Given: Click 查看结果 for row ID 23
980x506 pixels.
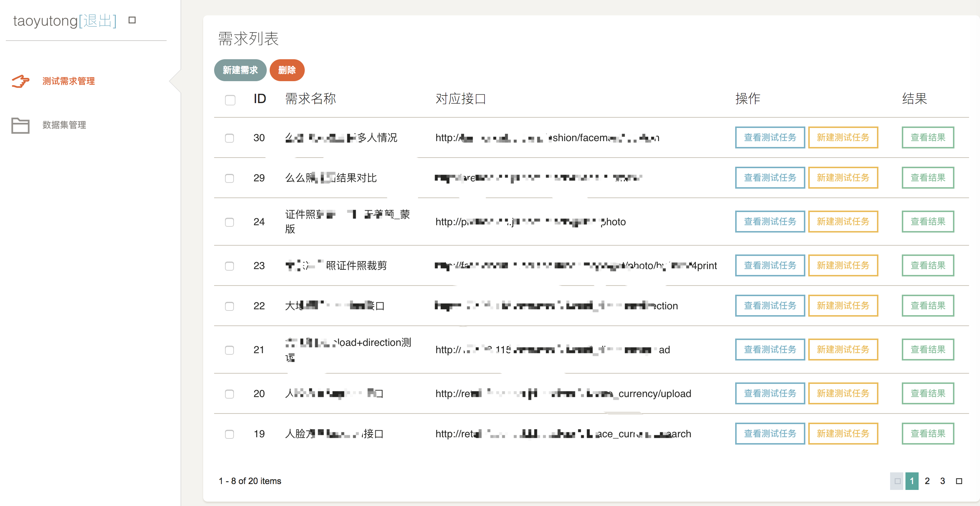Looking at the screenshot, I should [x=928, y=265].
